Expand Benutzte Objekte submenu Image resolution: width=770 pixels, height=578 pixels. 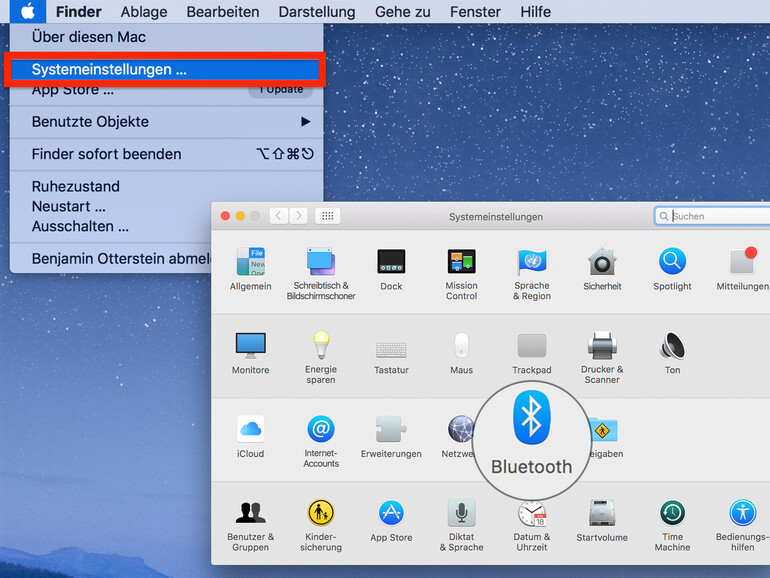166,121
